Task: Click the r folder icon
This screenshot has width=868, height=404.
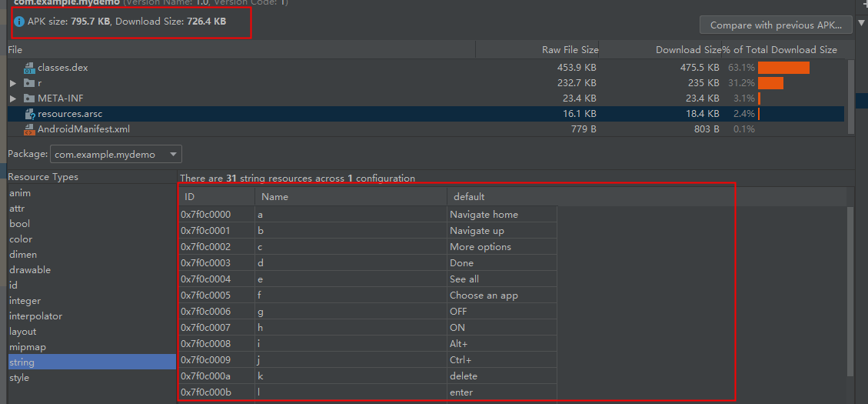Action: click(x=29, y=83)
